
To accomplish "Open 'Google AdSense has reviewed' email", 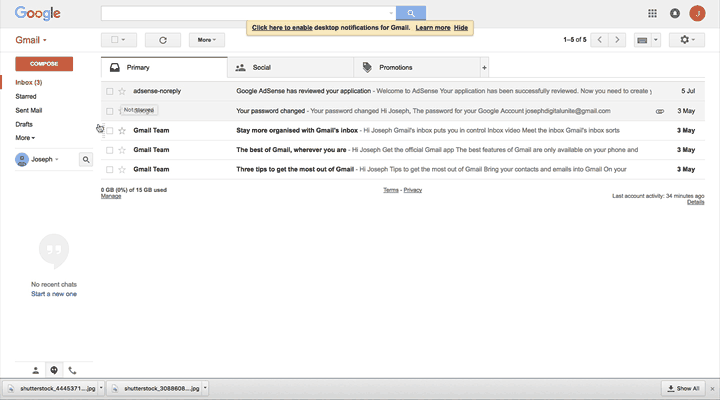I will click(403, 91).
